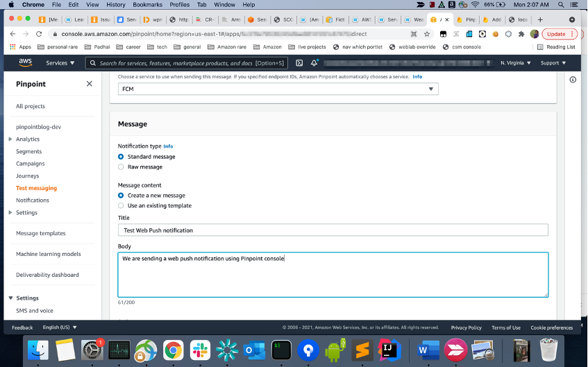Open Cookie preferences in footer
Viewport: 588px width, 367px height.
click(x=552, y=327)
